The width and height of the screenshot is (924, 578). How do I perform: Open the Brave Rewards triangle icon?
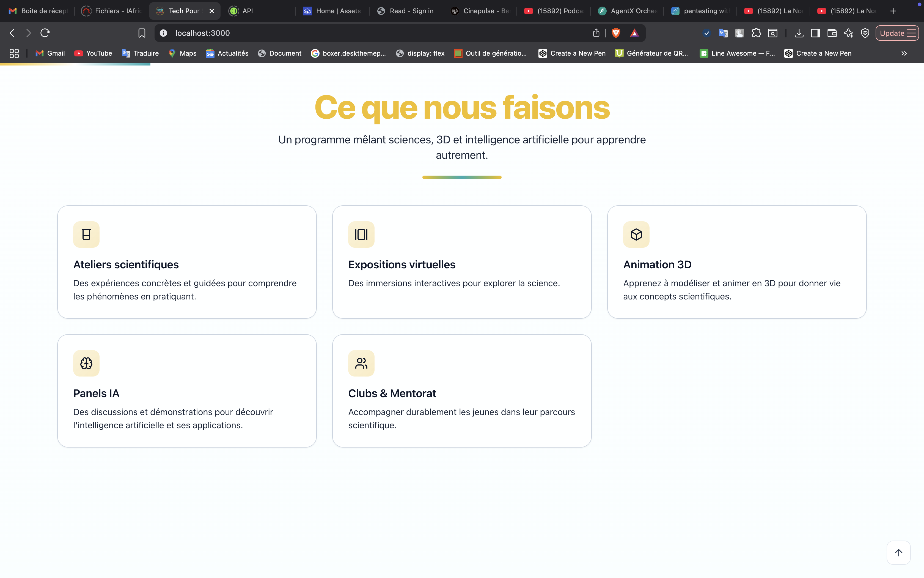pos(634,33)
